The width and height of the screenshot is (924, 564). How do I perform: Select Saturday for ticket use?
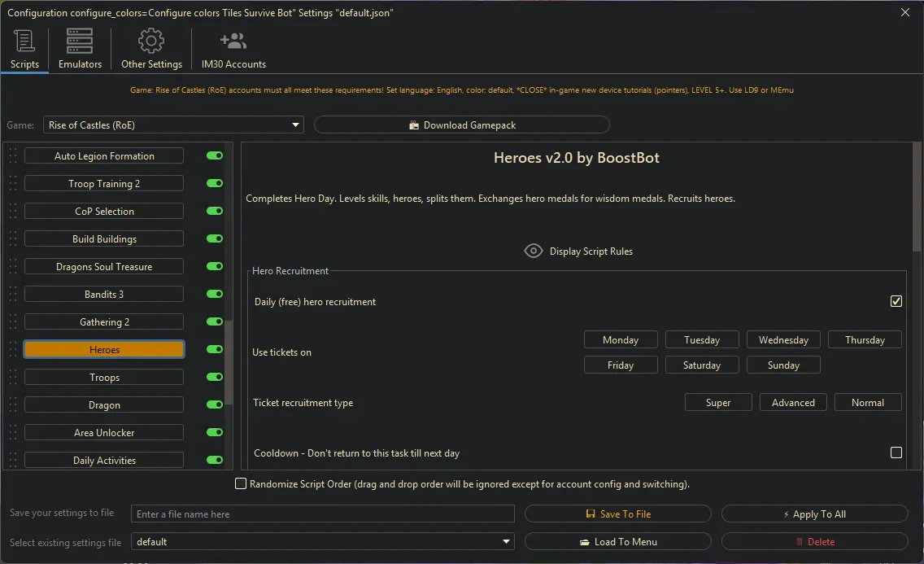click(x=702, y=365)
